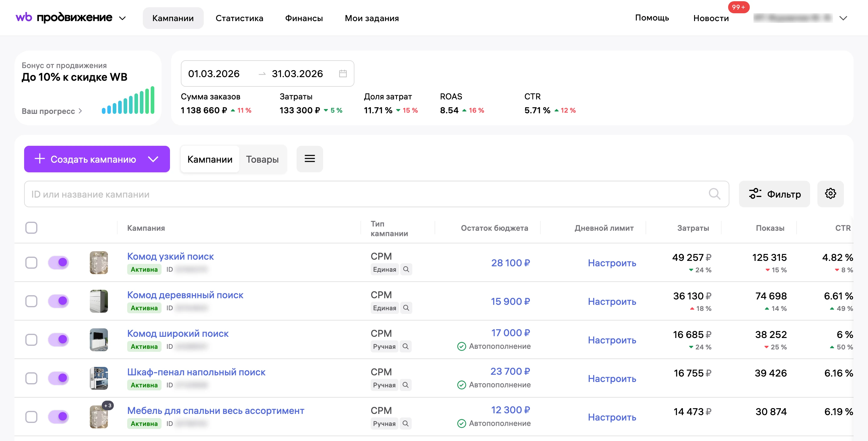Click search icon in Комод широкий поиск row

405,346
